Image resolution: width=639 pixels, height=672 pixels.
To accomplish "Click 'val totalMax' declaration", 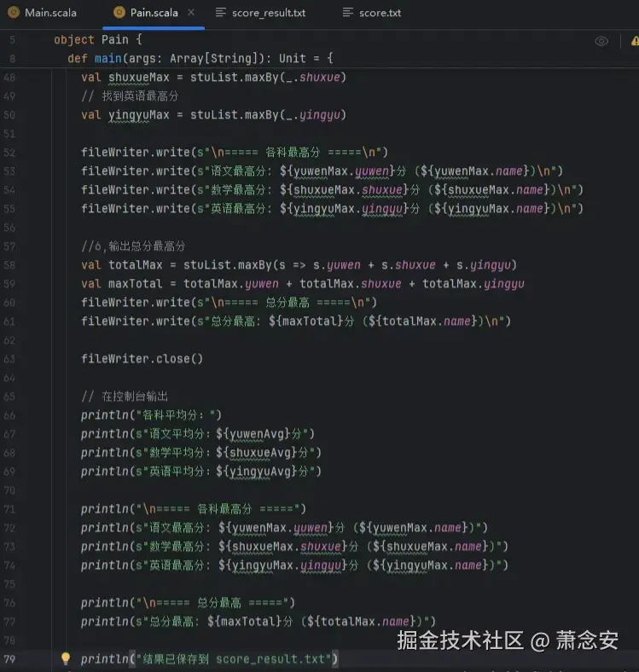I will pos(299,265).
